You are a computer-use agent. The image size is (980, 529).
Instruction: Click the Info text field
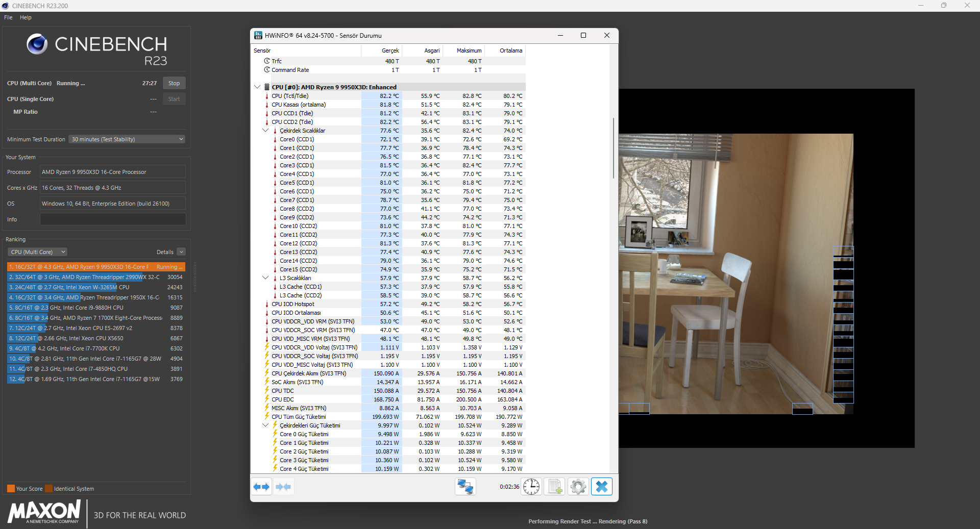click(113, 219)
